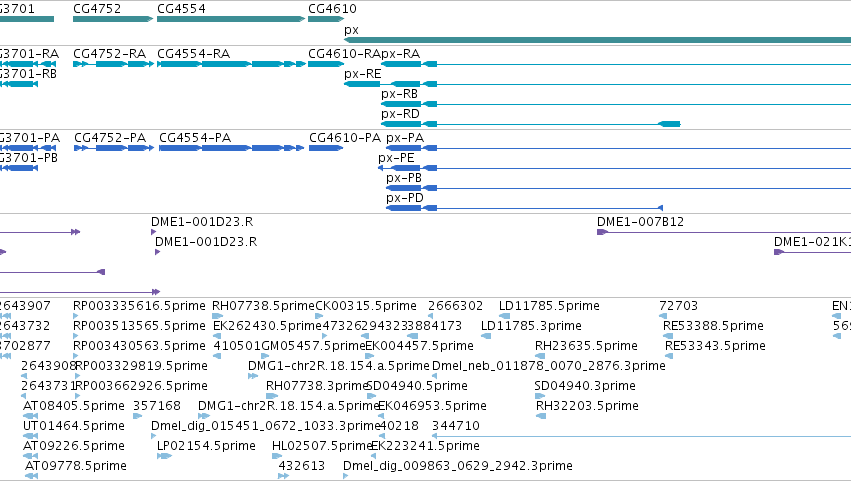Select the CG4610-RA transcript label

pos(344,54)
